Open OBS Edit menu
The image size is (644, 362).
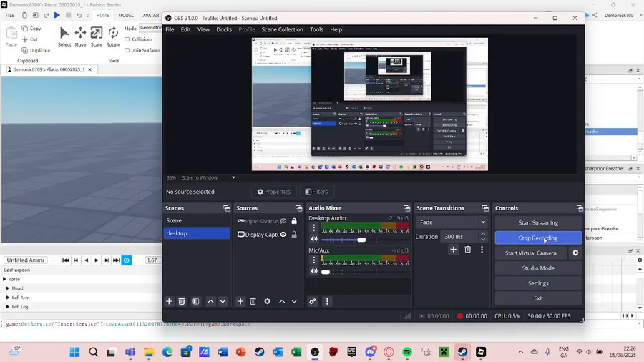[x=185, y=29]
